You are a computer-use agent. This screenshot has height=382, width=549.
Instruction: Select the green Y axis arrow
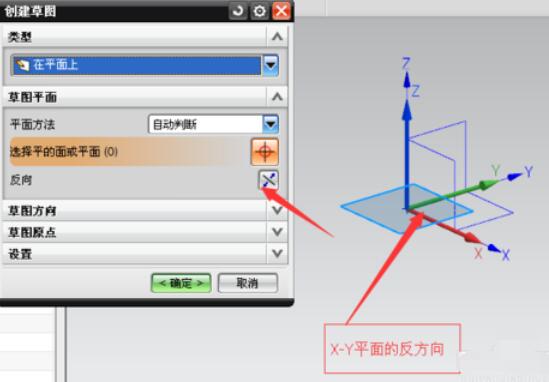coord(453,195)
